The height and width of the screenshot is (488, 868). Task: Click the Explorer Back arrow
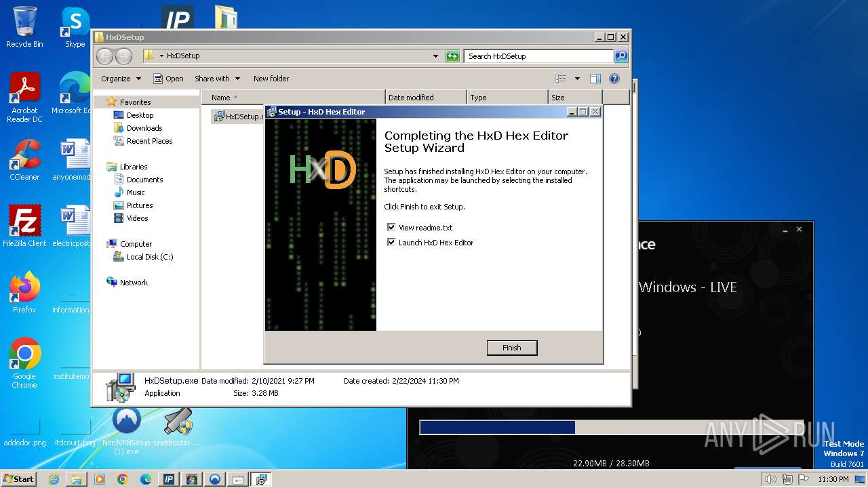(x=105, y=56)
